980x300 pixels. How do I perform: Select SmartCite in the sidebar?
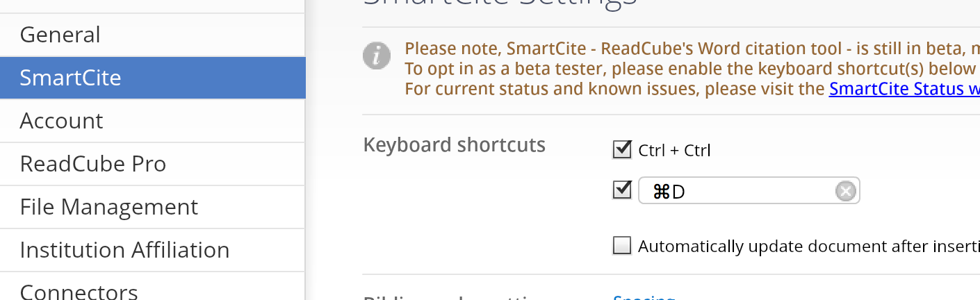click(70, 78)
